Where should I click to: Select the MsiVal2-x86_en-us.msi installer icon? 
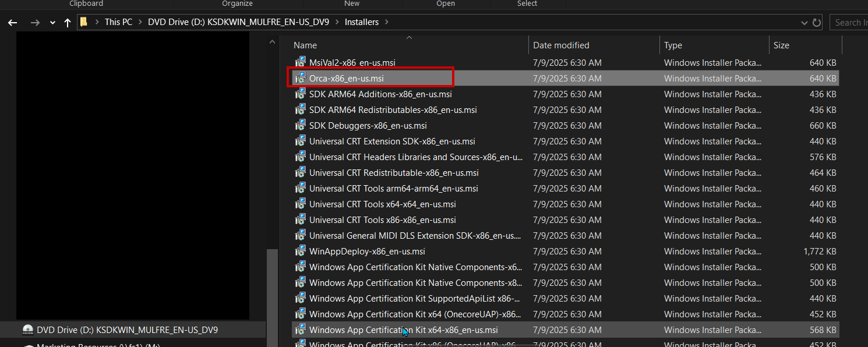(x=301, y=62)
